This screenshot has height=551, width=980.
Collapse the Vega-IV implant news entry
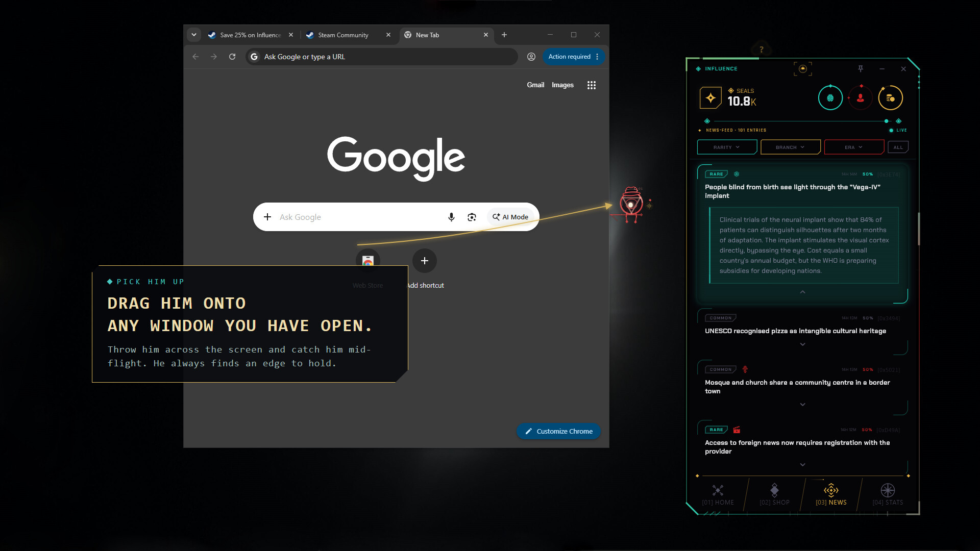802,292
